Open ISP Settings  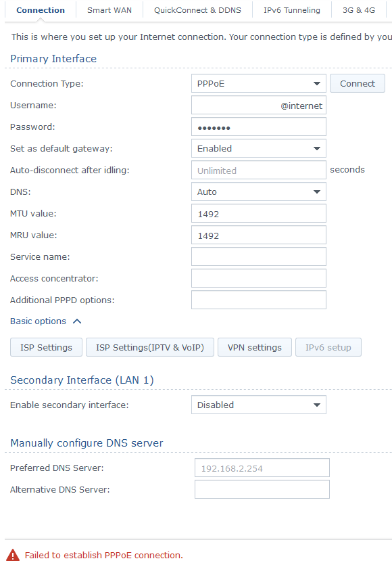pos(46,347)
